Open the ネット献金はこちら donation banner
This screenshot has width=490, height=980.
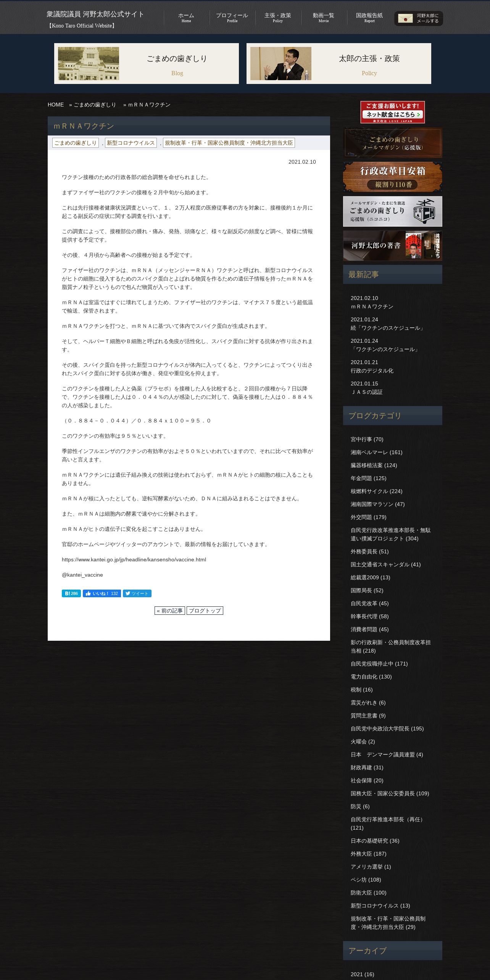click(x=392, y=112)
